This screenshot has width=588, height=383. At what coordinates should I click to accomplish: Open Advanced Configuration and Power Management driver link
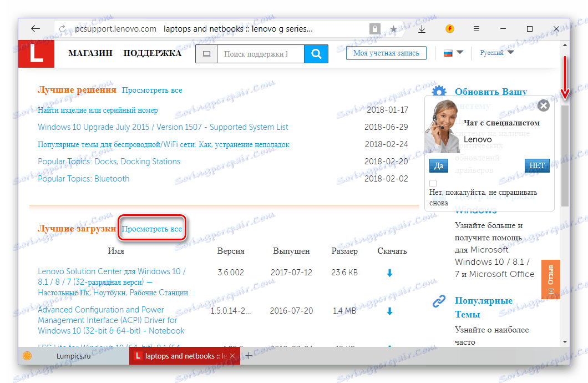[x=111, y=320]
